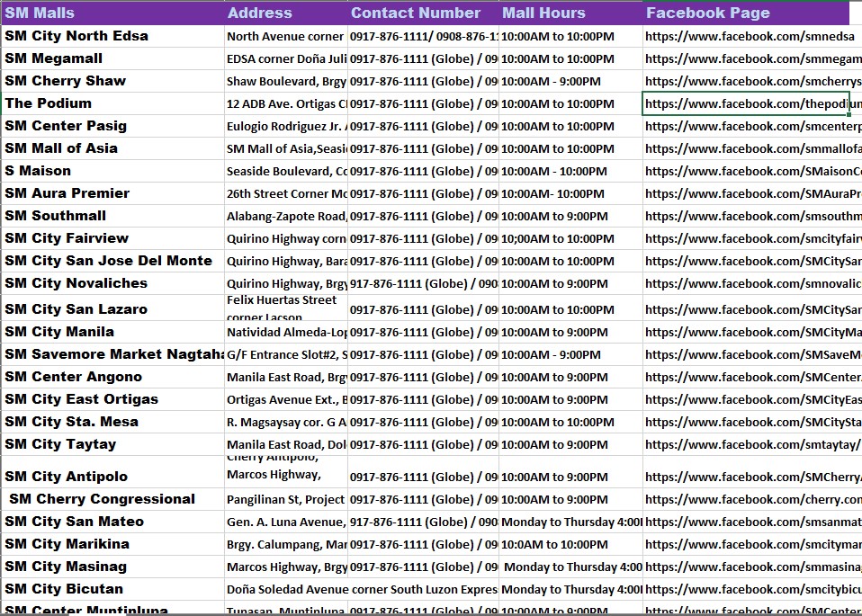The image size is (862, 616).
Task: Select the SM City Manila cell
Action: point(112,333)
